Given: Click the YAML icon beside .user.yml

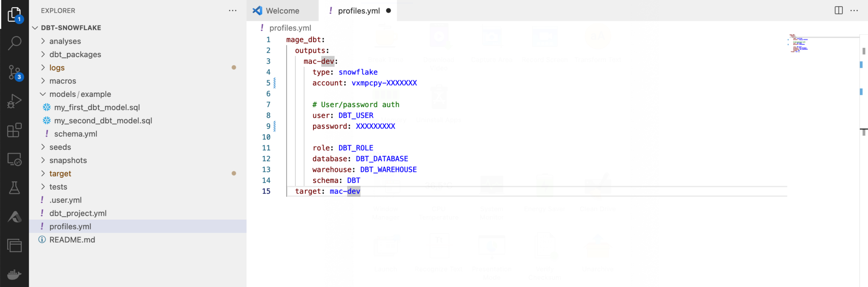Looking at the screenshot, I should point(42,200).
